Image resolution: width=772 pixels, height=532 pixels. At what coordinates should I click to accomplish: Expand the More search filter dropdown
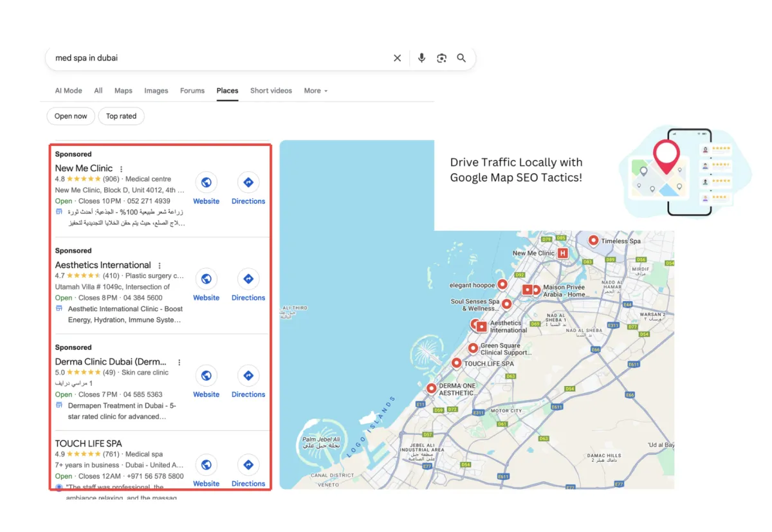tap(316, 91)
